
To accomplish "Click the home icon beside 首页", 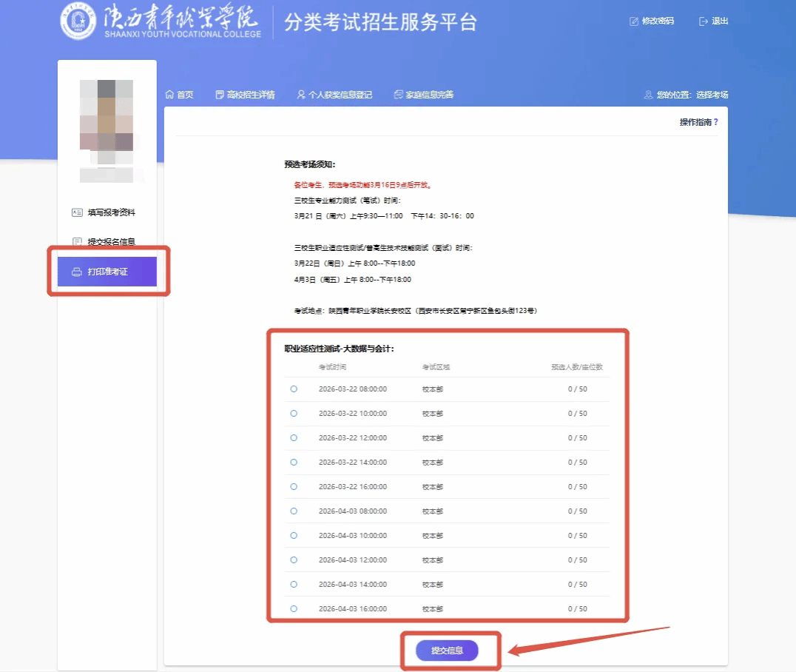I will coord(169,95).
